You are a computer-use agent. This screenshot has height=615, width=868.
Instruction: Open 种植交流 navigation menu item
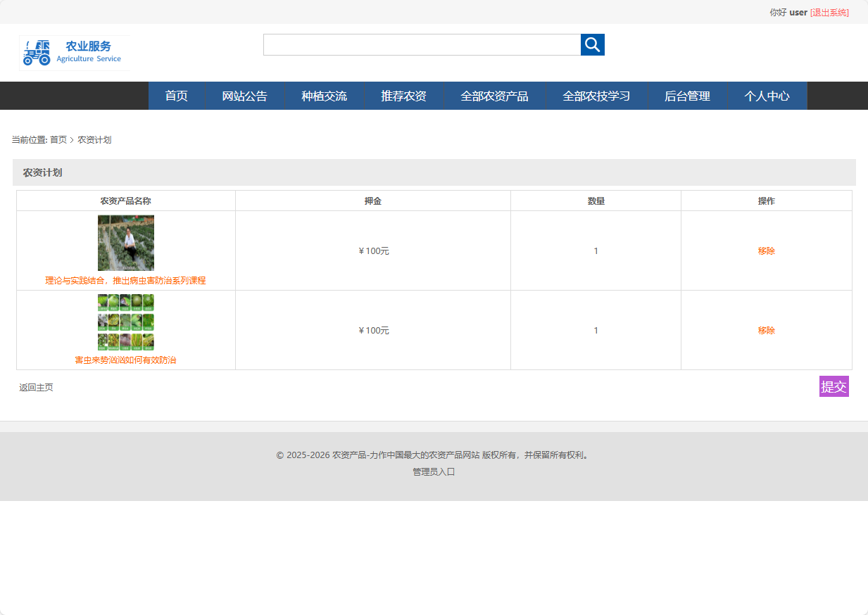[324, 96]
